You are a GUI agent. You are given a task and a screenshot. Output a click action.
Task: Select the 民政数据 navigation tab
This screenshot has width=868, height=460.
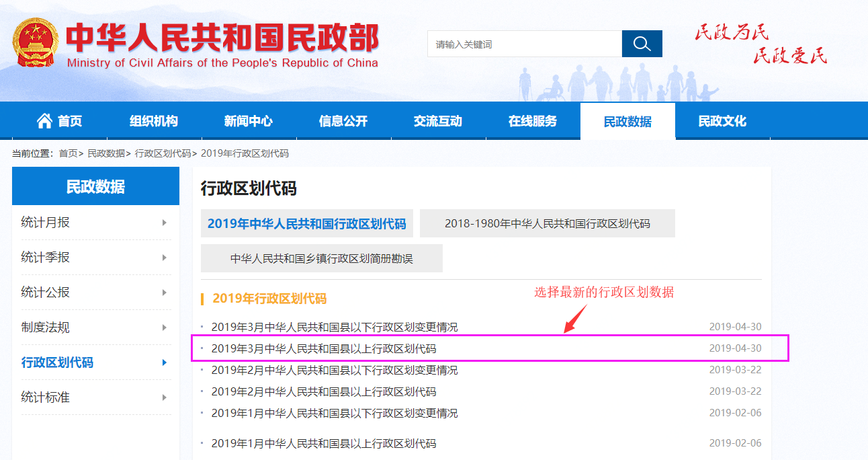click(x=627, y=121)
